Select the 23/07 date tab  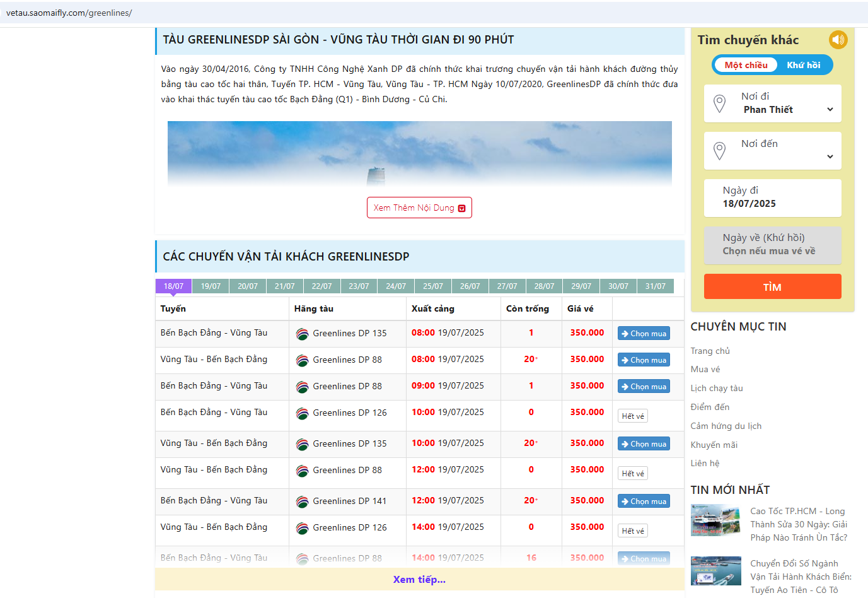[359, 286]
